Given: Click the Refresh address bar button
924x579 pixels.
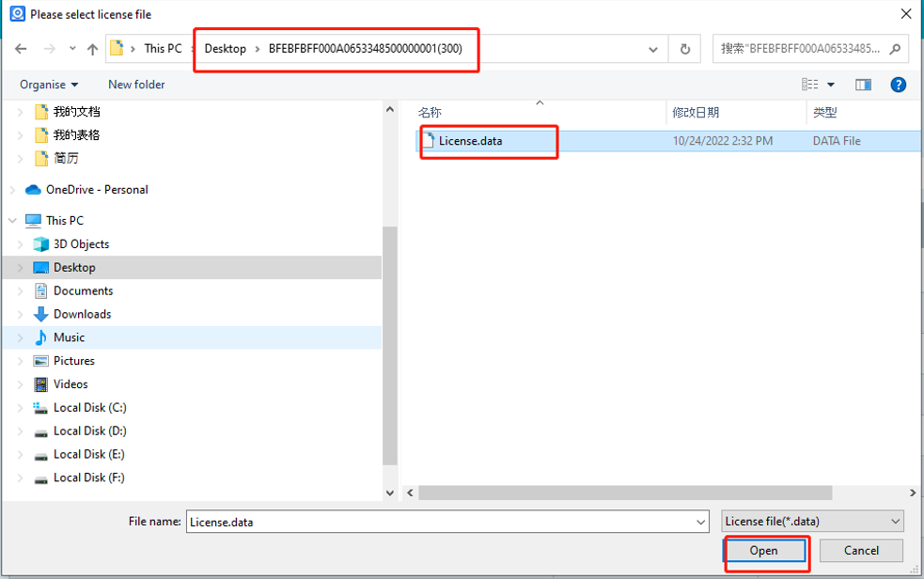Looking at the screenshot, I should pyautogui.click(x=685, y=49).
